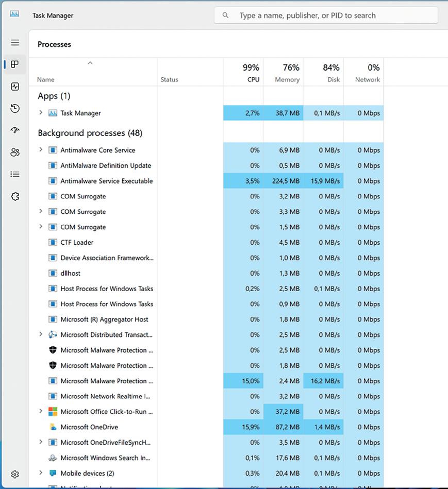
Task: Sort by the 0% Network column header
Action: [363, 72]
